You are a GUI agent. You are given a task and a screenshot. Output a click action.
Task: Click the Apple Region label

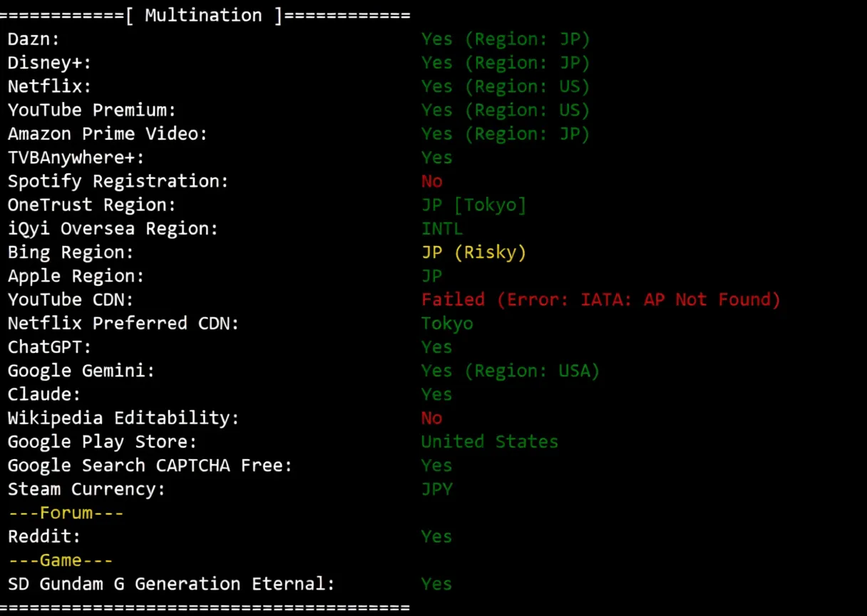pyautogui.click(x=76, y=276)
